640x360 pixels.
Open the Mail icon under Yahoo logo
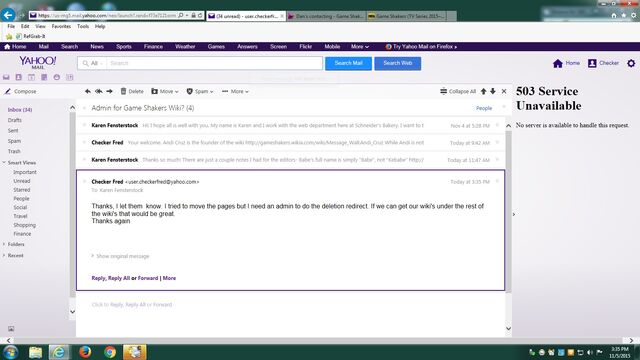pos(6,77)
